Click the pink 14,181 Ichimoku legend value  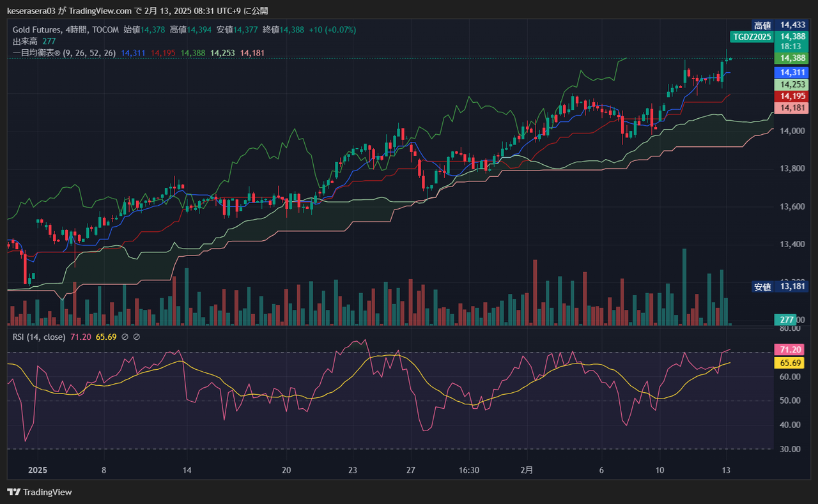pos(252,53)
